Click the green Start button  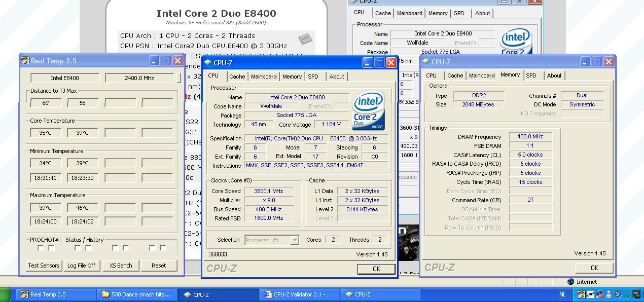tap(5, 294)
